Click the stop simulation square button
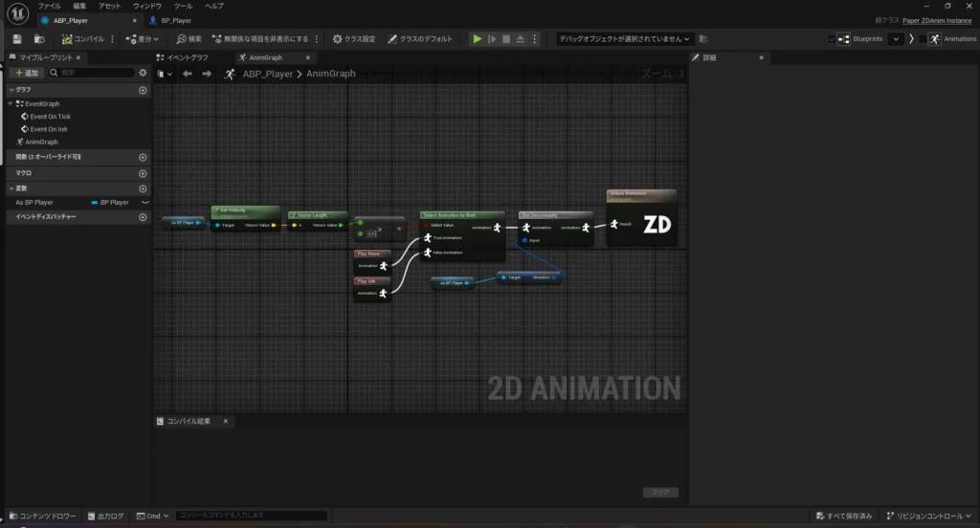This screenshot has width=980, height=528. point(506,39)
